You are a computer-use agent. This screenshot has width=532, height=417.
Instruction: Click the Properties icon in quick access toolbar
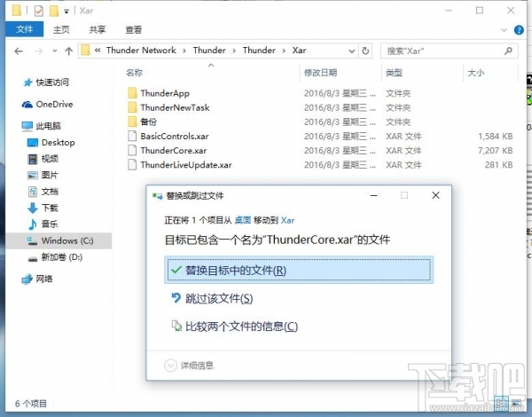click(x=39, y=11)
